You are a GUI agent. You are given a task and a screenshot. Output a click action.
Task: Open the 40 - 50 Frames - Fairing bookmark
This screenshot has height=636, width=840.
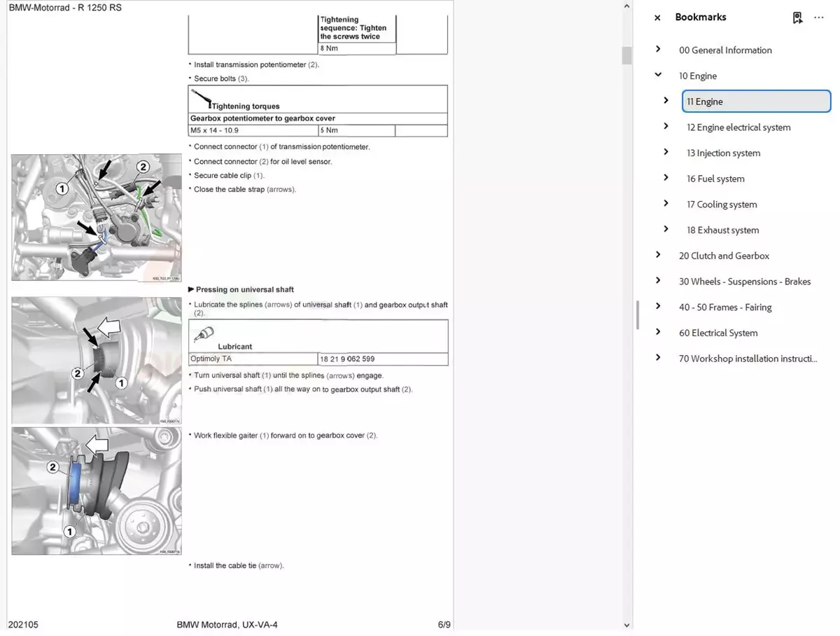click(725, 307)
